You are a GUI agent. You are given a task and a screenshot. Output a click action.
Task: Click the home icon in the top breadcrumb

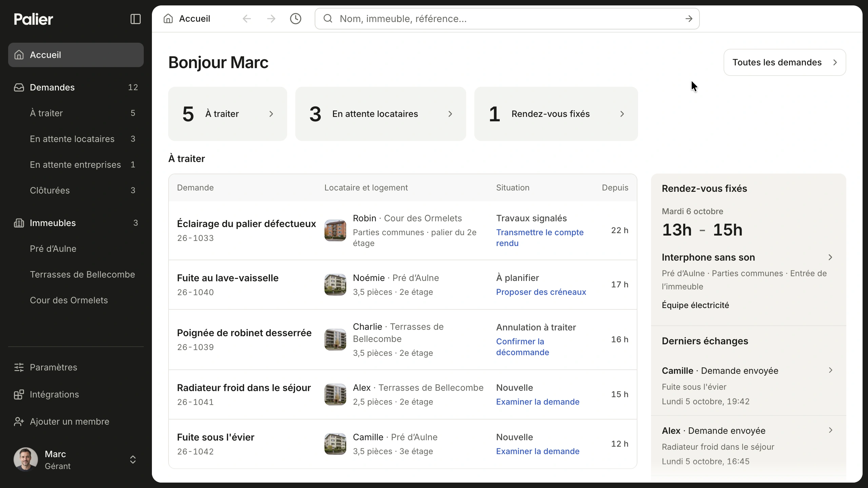(x=168, y=19)
